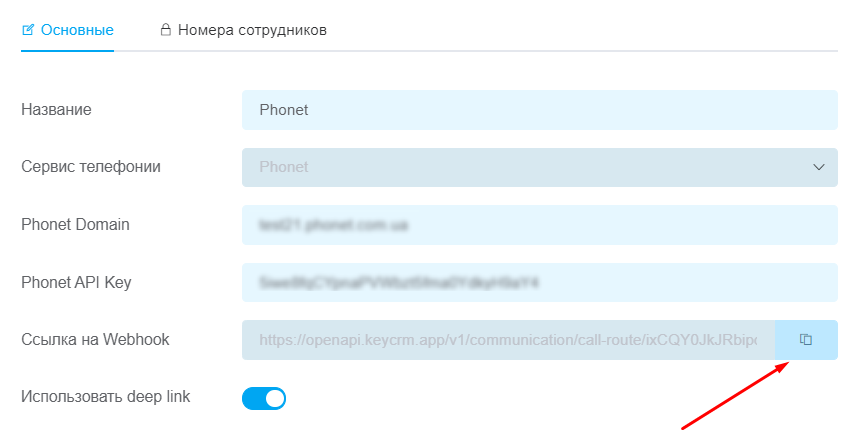Click the lock icon beside Номера сотрудников
853x441 pixels.
click(165, 29)
